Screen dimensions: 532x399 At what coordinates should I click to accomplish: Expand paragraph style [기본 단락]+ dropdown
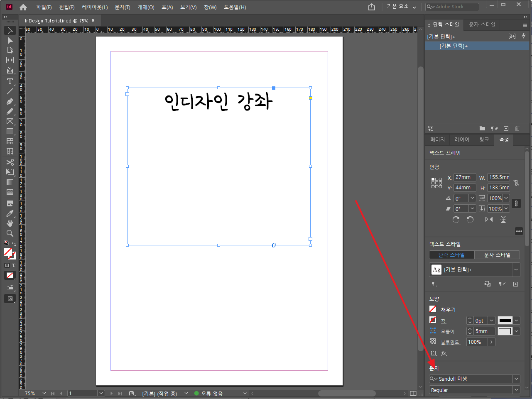[516, 270]
